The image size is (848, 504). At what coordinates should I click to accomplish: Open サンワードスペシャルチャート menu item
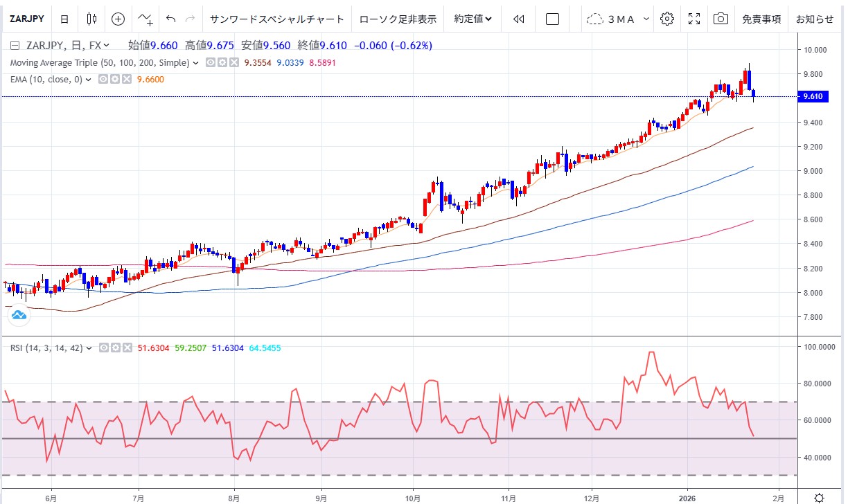click(x=276, y=19)
